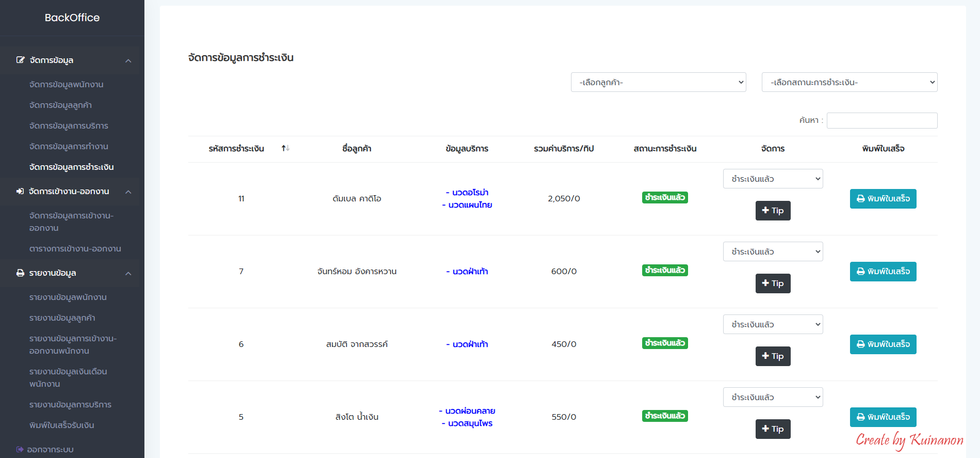Print receipt for payment ID 11
This screenshot has height=458, width=980.
tap(883, 199)
